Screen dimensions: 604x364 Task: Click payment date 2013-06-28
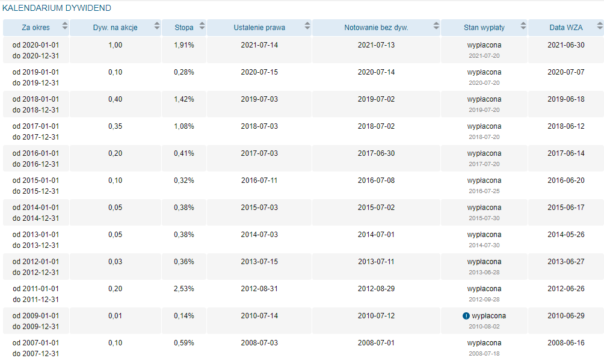484,273
